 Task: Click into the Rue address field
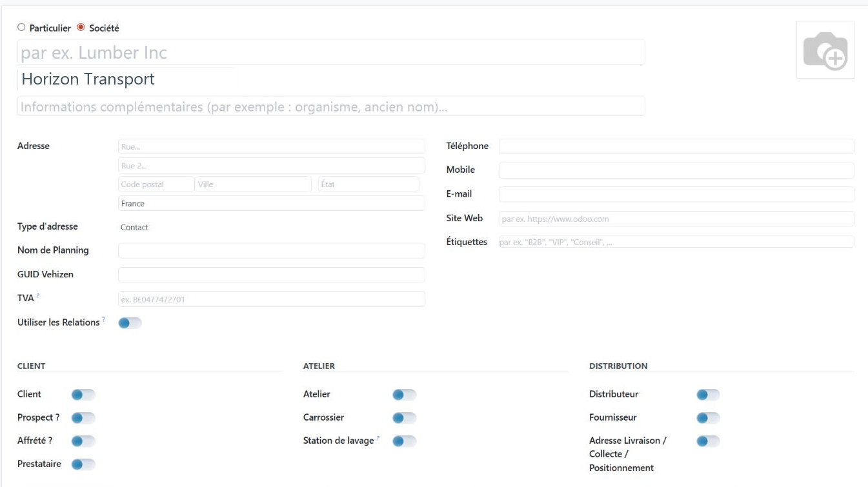click(272, 146)
